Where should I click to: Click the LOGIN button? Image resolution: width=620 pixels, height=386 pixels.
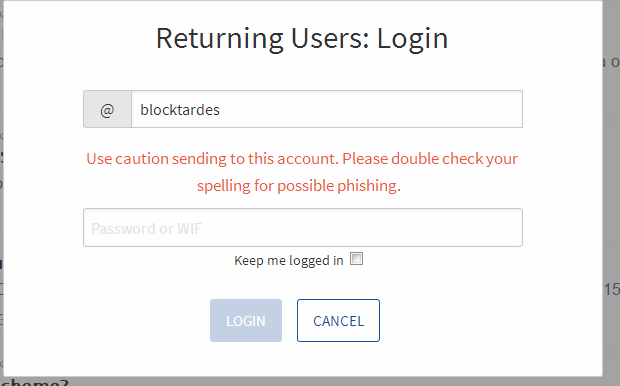tap(246, 320)
